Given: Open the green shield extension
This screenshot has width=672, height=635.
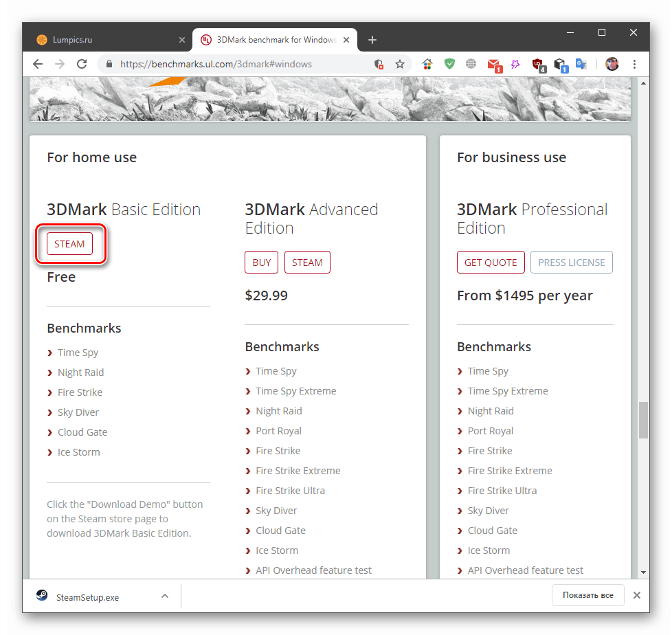Looking at the screenshot, I should pos(449,65).
